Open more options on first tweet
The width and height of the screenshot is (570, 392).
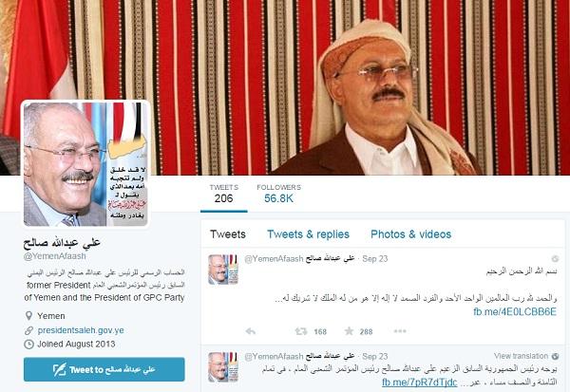(400, 331)
